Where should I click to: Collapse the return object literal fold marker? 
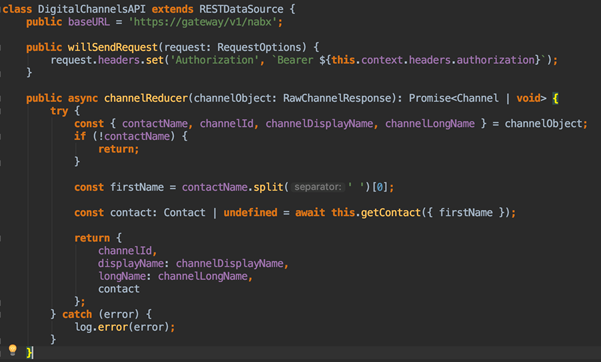(1, 238)
